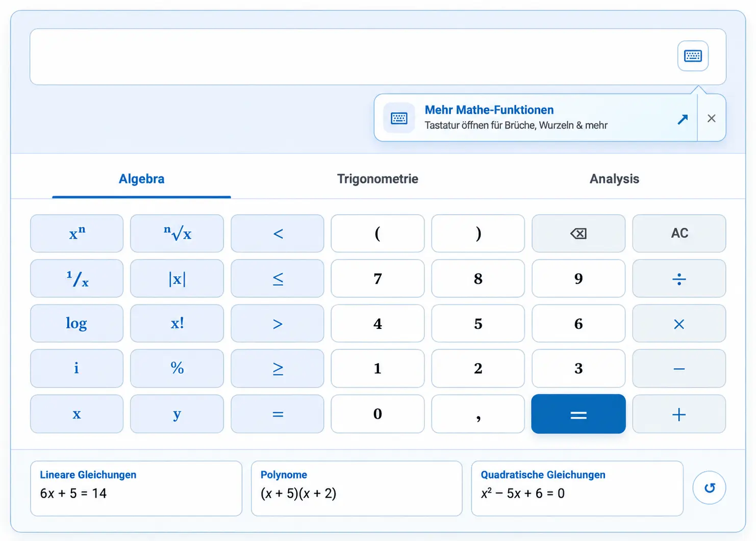Load the Polynome example (x + 5)(x + 2)

[357, 488]
